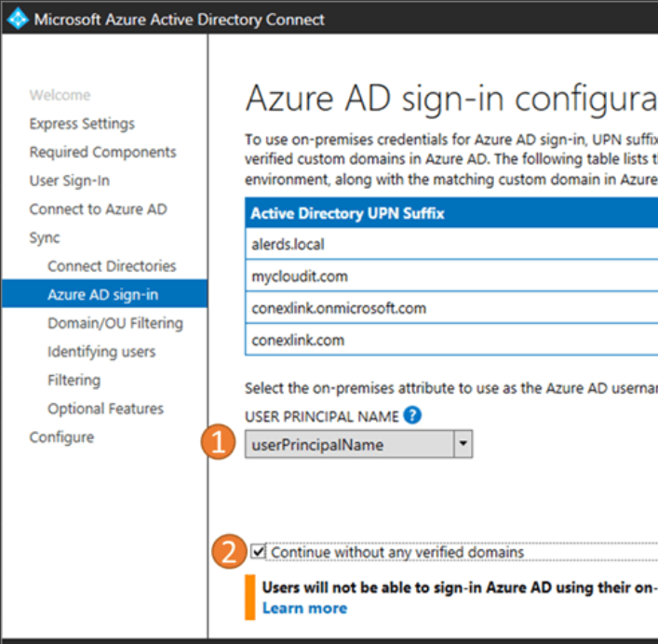Go to the Welcome step

tap(60, 95)
